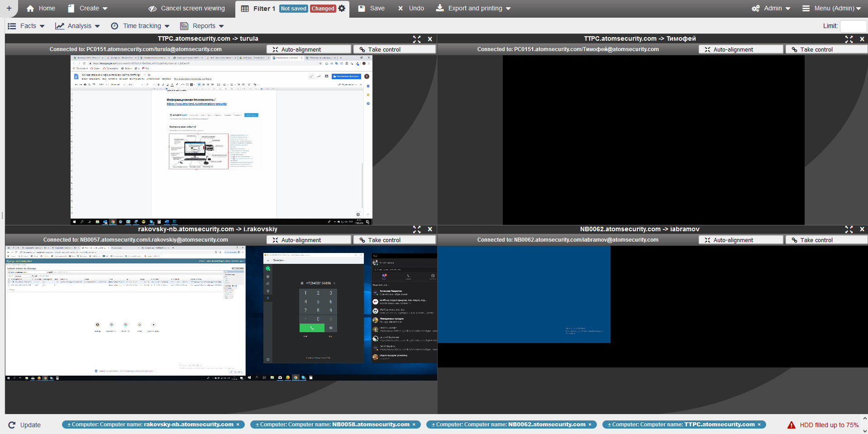The width and height of the screenshot is (868, 434).
Task: Click the Home icon in toolbar
Action: [30, 9]
